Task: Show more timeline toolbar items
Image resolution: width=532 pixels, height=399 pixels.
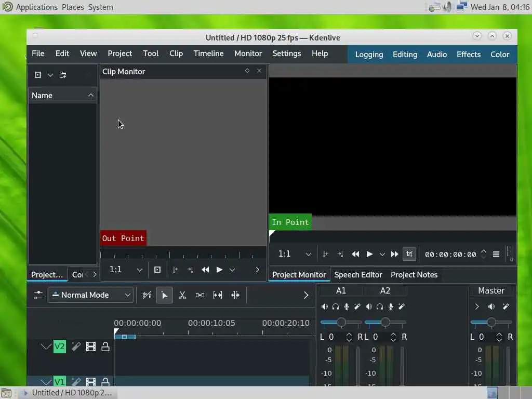Action: click(305, 295)
